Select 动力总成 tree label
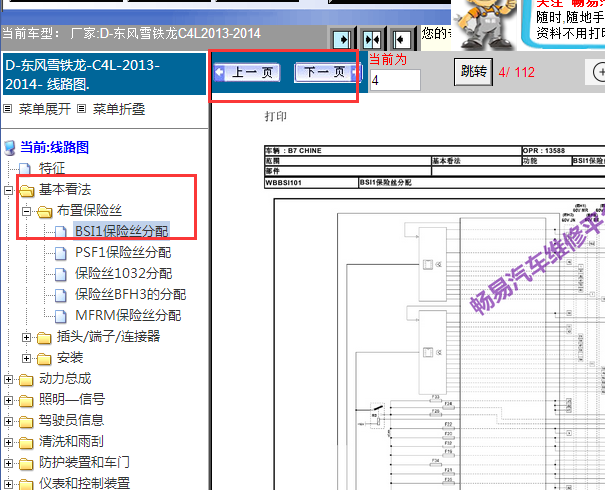 coord(65,378)
